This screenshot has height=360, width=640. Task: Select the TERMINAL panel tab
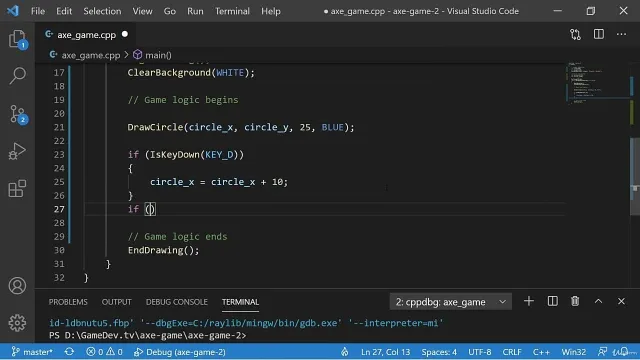click(x=240, y=302)
